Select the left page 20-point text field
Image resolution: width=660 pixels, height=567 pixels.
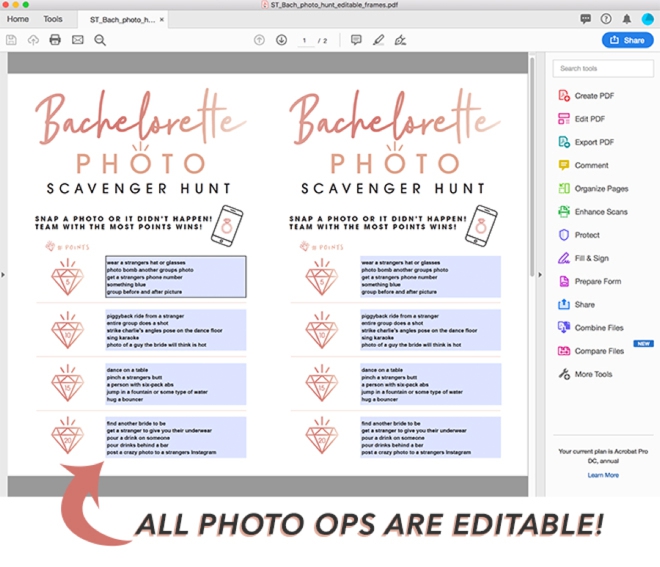pyautogui.click(x=176, y=437)
